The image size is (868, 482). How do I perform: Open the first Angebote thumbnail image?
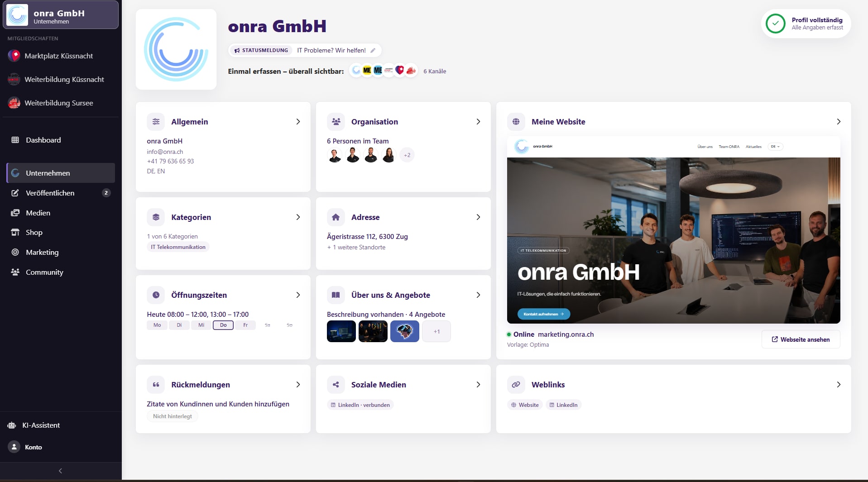[341, 331]
